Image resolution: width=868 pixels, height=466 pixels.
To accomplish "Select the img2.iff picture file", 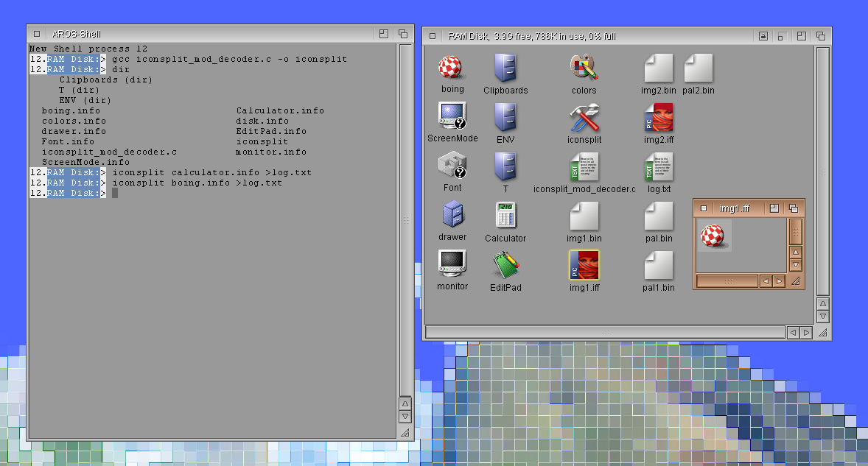I will click(x=658, y=118).
